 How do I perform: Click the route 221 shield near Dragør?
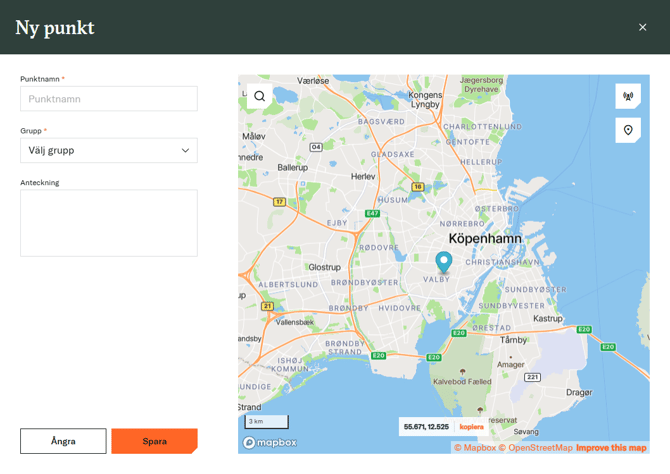pyautogui.click(x=533, y=377)
